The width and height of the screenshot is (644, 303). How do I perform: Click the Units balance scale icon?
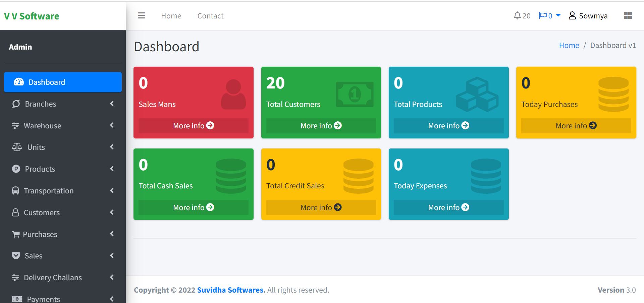point(17,147)
